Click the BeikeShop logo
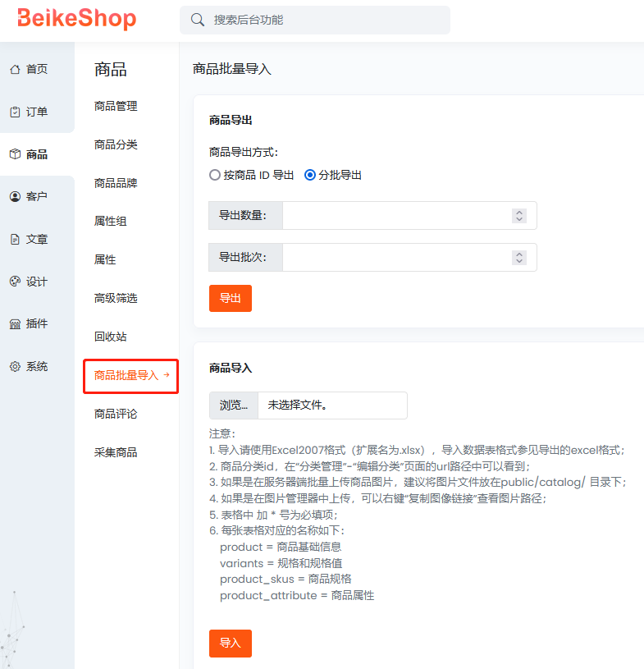The height and width of the screenshot is (669, 644). pos(76,19)
